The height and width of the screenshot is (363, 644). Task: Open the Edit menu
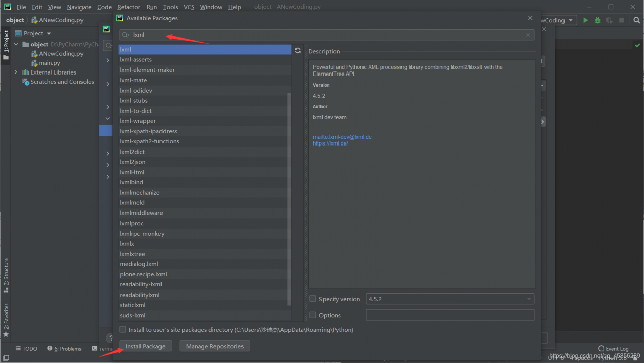tap(37, 7)
